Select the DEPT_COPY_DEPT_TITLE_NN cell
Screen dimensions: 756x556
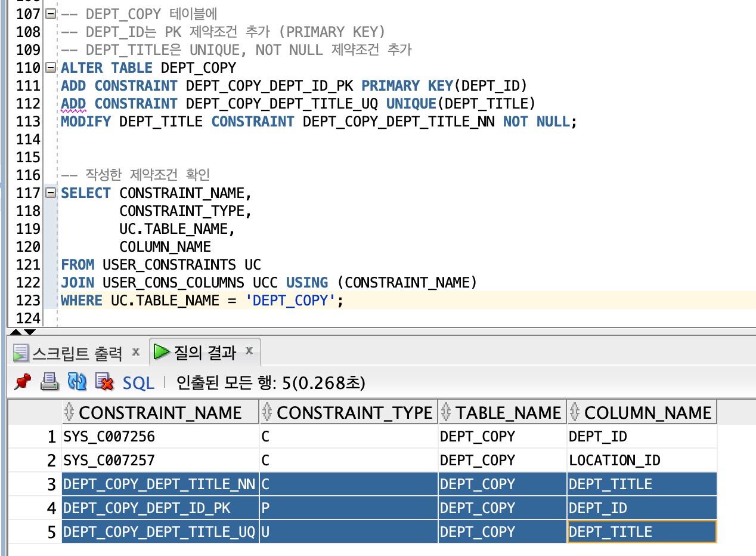click(160, 484)
